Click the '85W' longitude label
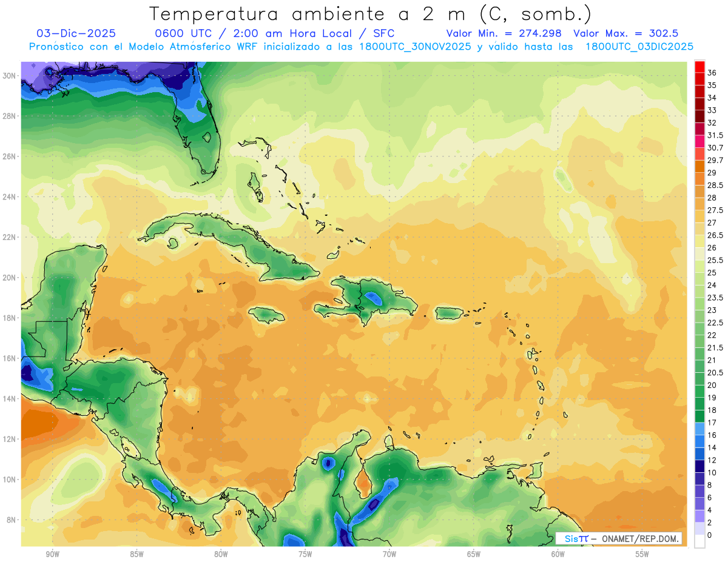The height and width of the screenshot is (562, 728). point(136,554)
